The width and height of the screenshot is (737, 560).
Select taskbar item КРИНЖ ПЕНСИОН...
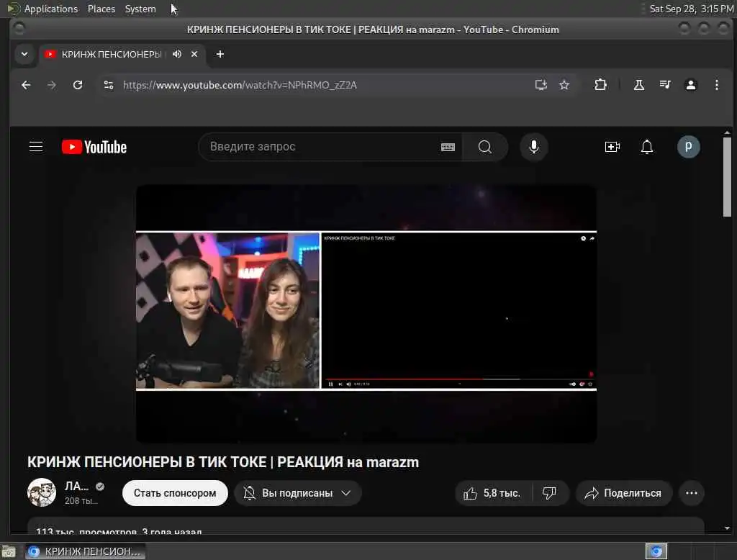pyautogui.click(x=86, y=551)
